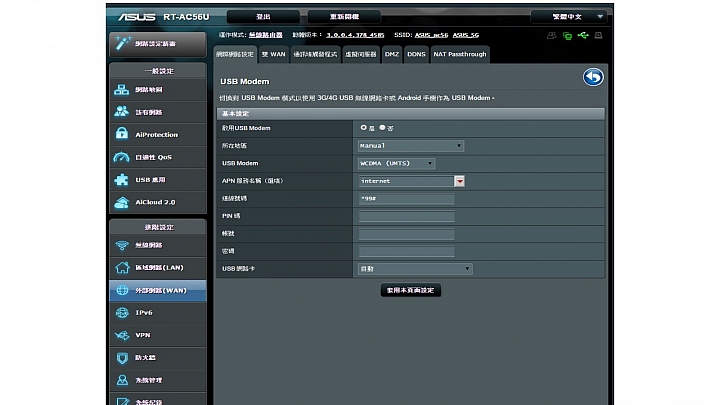Click the ASUS_ac56 SSID link

431,35
